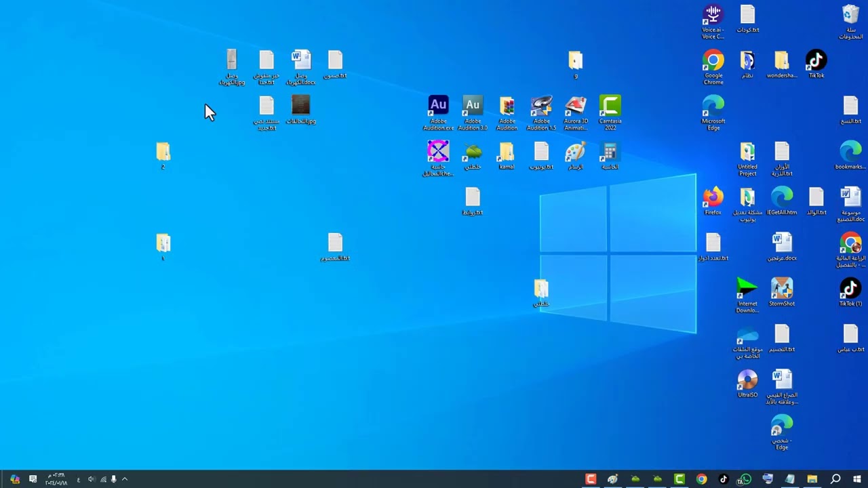Select the Camtasia 2022 desktop shortcut
Image resolution: width=868 pixels, height=488 pixels.
(610, 113)
